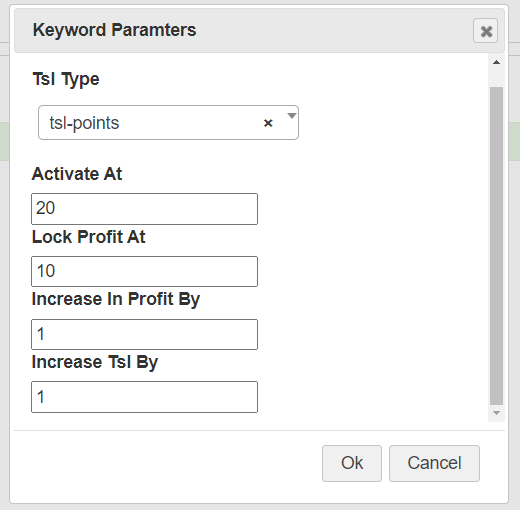This screenshot has height=510, width=520.
Task: Close the Keyword Paramters dialog
Action: 485,31
